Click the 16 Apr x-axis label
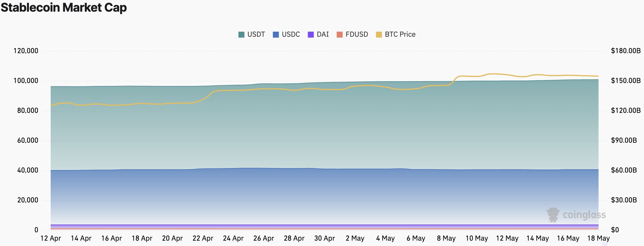 click(x=112, y=239)
